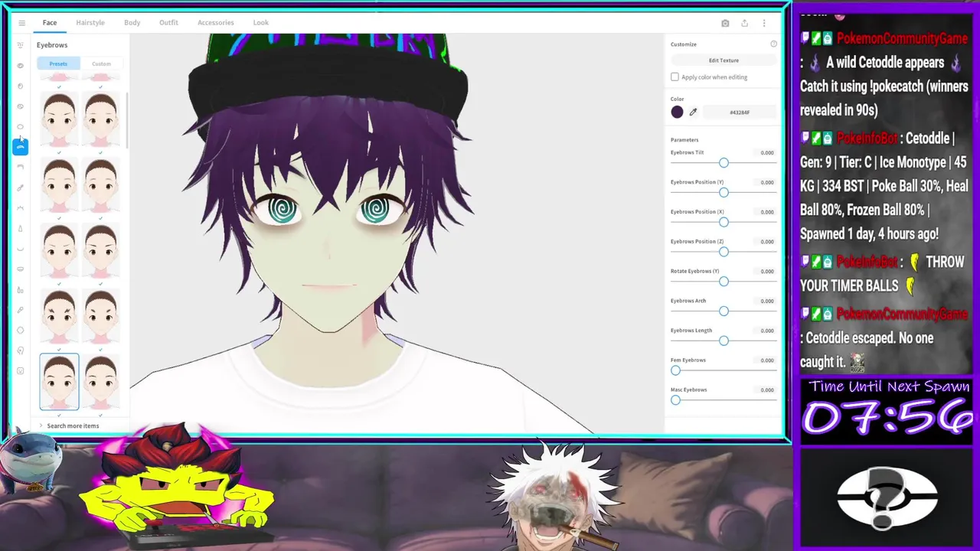This screenshot has height=551, width=980.
Task: Open the Outfit tab
Action: pos(168,23)
